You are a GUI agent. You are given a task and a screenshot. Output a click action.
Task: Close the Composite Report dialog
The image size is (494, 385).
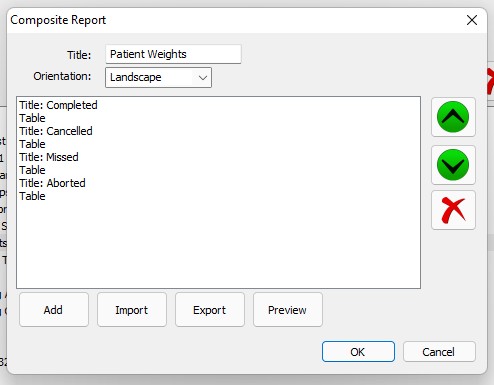point(472,20)
